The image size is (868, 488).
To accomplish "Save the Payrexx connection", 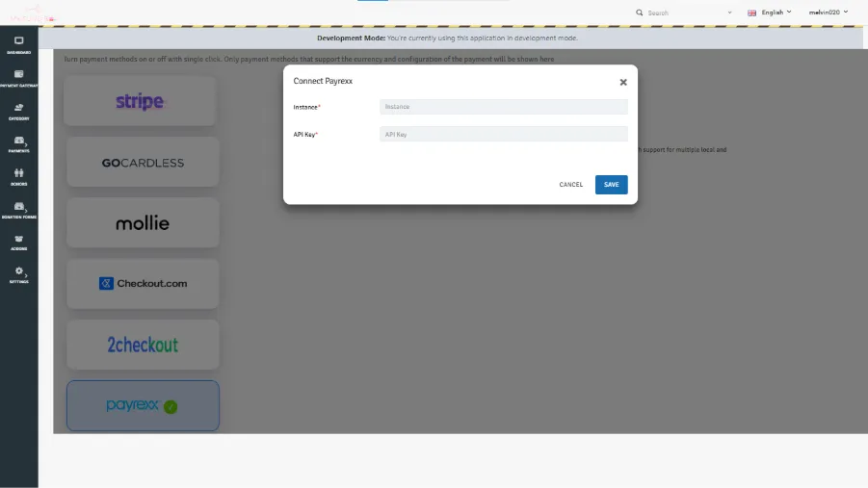I will [611, 185].
